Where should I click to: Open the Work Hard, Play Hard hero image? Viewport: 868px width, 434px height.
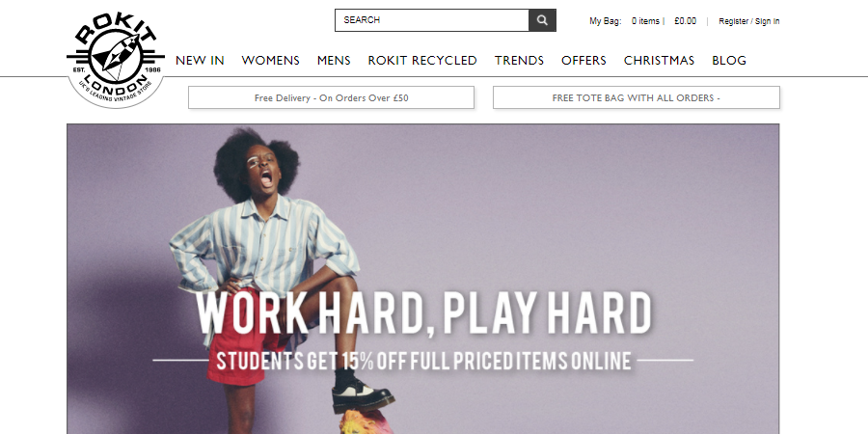423,279
